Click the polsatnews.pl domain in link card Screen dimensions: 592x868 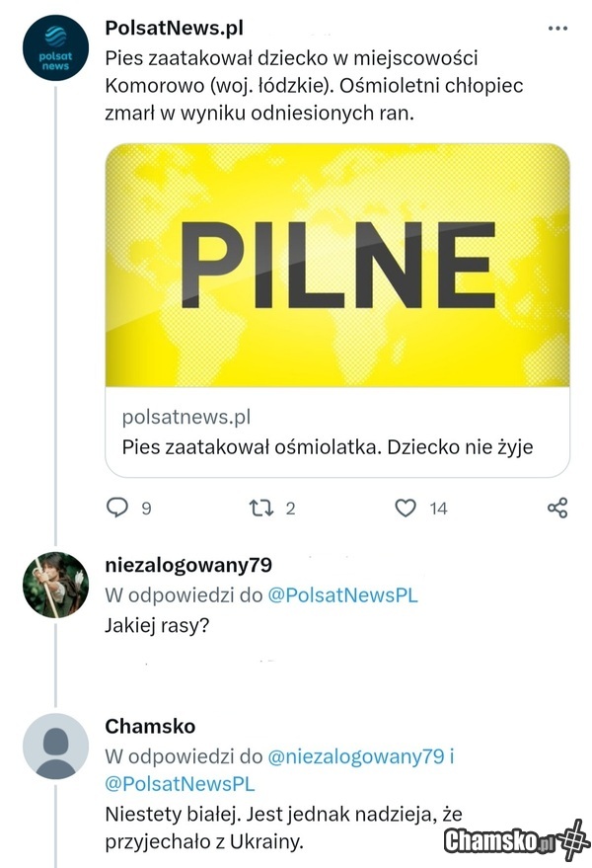pyautogui.click(x=186, y=418)
